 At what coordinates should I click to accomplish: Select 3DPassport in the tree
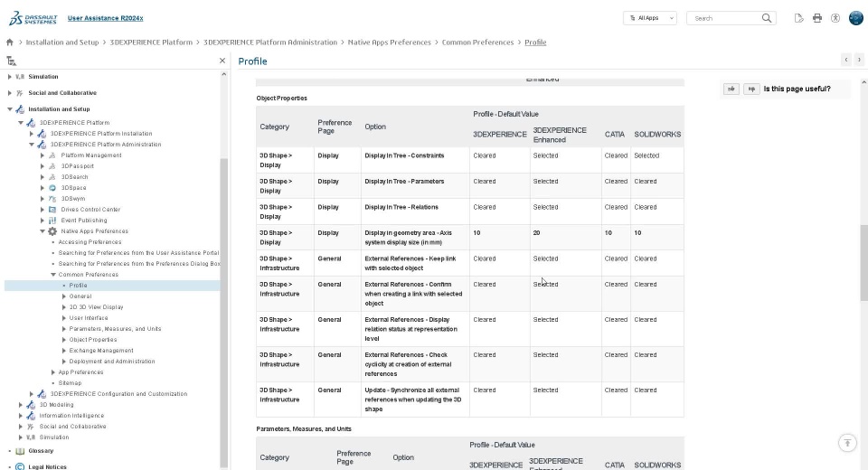click(x=77, y=166)
